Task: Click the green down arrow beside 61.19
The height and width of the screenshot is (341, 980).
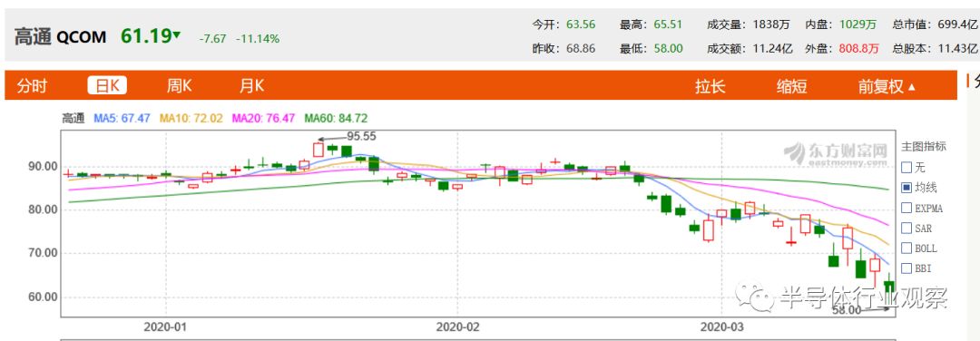Action: pos(176,35)
